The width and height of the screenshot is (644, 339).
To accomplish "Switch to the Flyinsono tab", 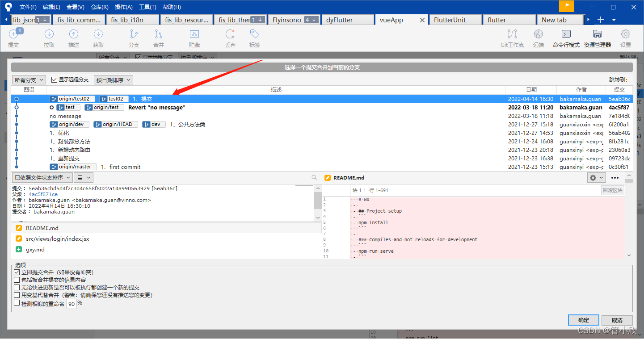I will (294, 20).
